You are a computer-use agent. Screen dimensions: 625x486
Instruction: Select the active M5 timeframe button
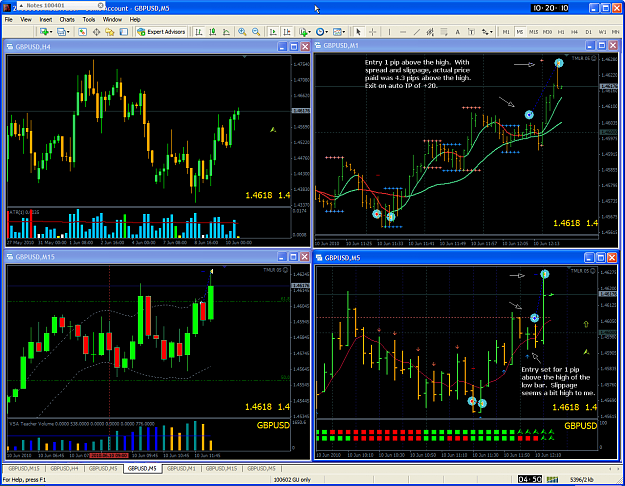pyautogui.click(x=519, y=32)
